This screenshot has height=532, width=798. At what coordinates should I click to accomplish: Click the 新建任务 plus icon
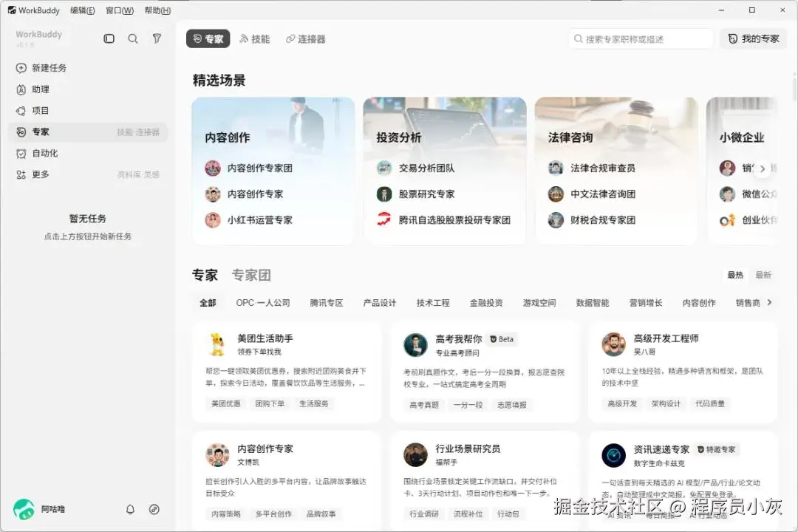[x=21, y=68]
